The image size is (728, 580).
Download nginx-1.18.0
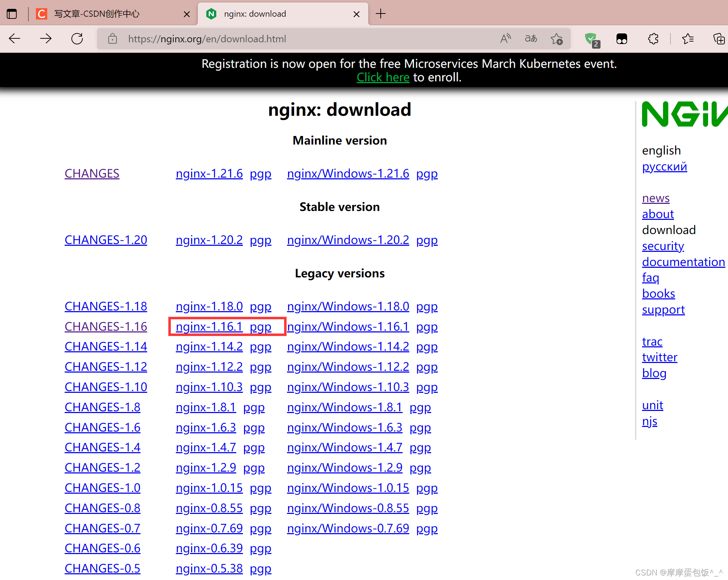click(x=209, y=306)
